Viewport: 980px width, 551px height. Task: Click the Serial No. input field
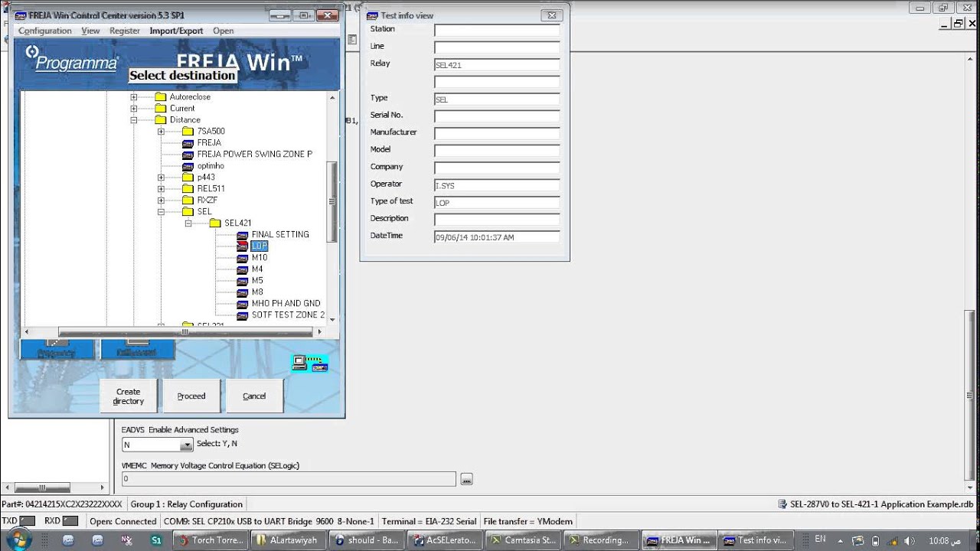497,116
